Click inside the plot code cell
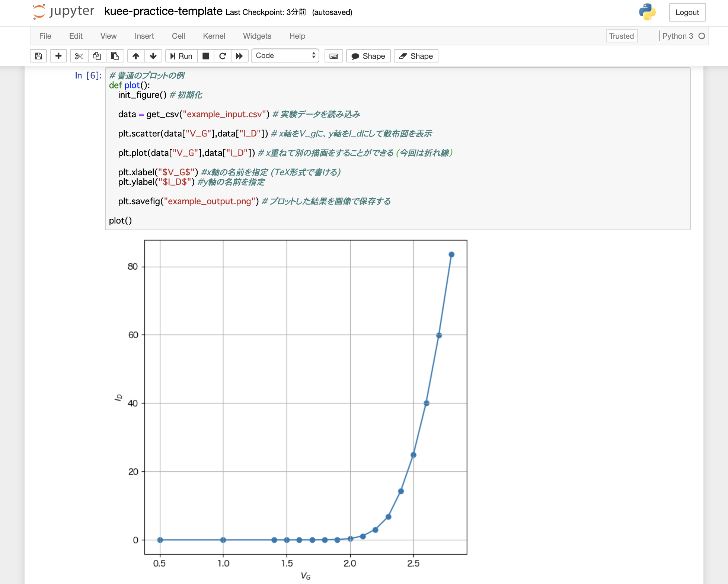This screenshot has height=584, width=728. 261,149
